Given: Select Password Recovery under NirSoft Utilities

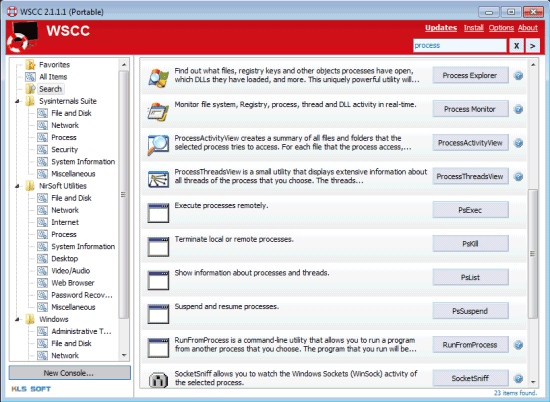Looking at the screenshot, I should point(82,295).
